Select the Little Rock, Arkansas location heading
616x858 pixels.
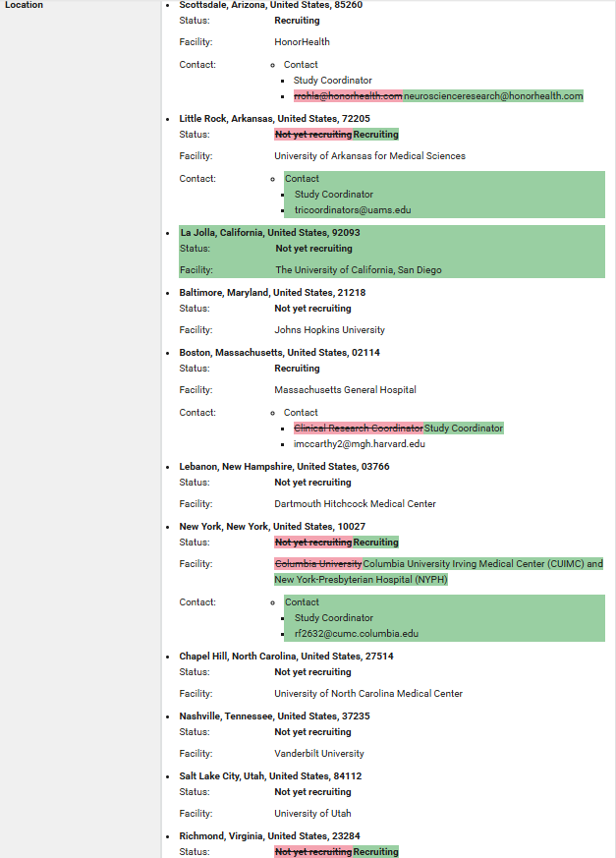pos(275,119)
